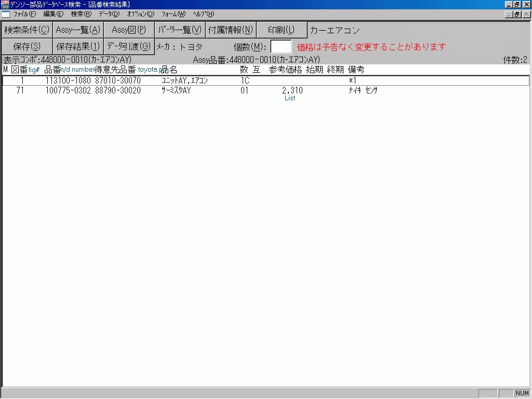This screenshot has height=399, width=532.
Task: Open the 印刷(L) print function
Action: coord(281,30)
